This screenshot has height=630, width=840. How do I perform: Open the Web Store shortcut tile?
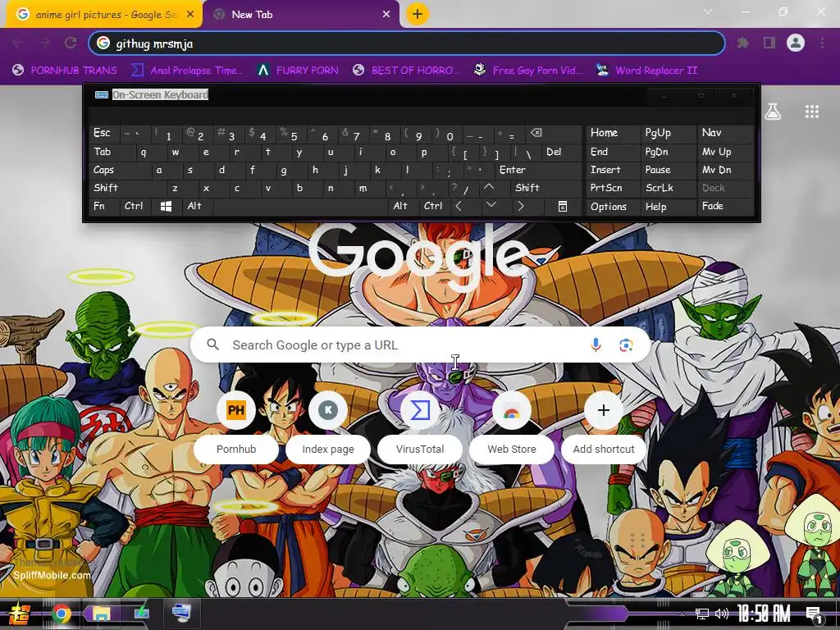[512, 428]
